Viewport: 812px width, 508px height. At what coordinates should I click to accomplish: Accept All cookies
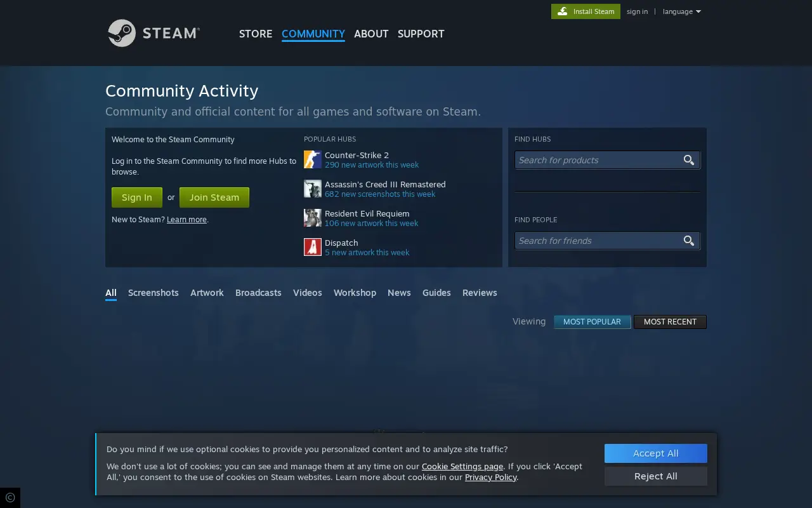[x=656, y=453]
